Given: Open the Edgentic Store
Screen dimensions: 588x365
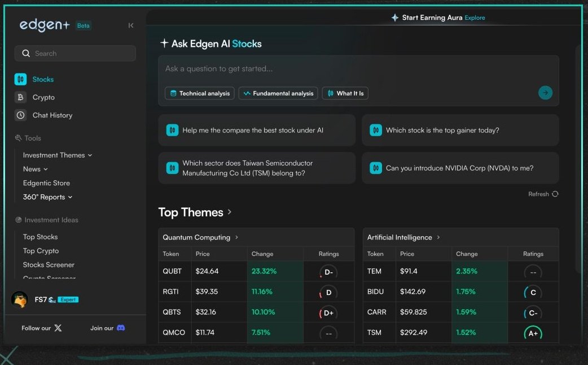Looking at the screenshot, I should click(46, 183).
